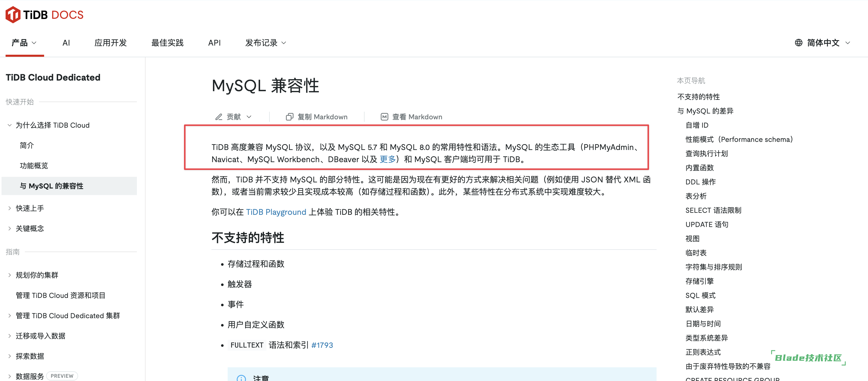
Task: Collapse the 为什么选择 TiDB Cloud section
Action: click(9, 125)
